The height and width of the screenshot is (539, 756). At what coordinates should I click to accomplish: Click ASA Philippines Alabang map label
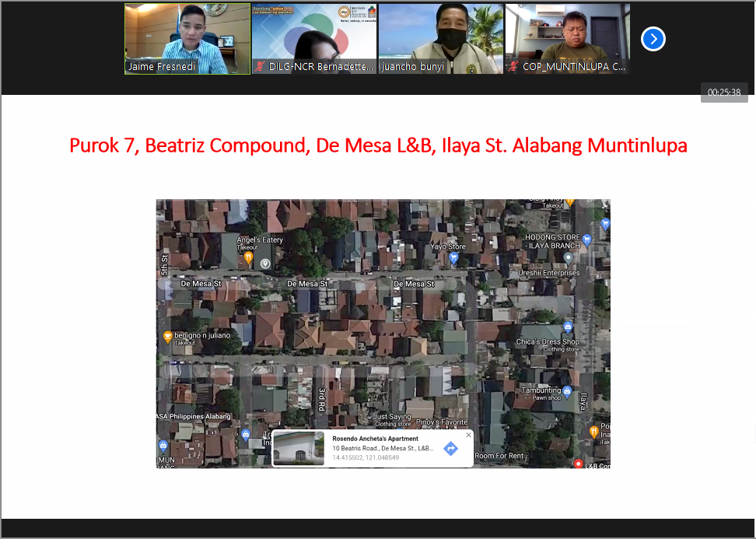(194, 417)
